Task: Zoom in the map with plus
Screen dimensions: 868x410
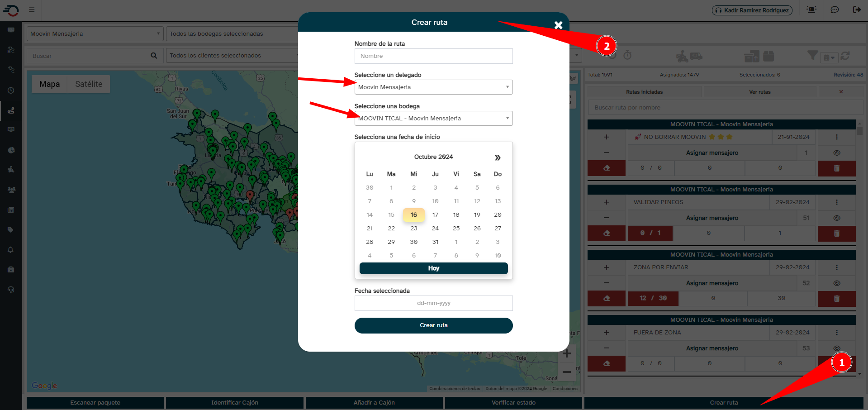Action: 566,353
